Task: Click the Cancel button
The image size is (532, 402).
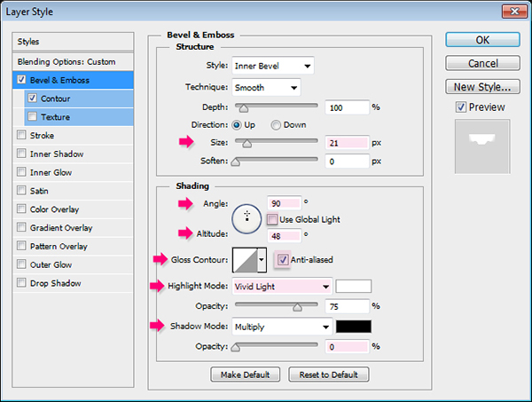Action: [482, 63]
